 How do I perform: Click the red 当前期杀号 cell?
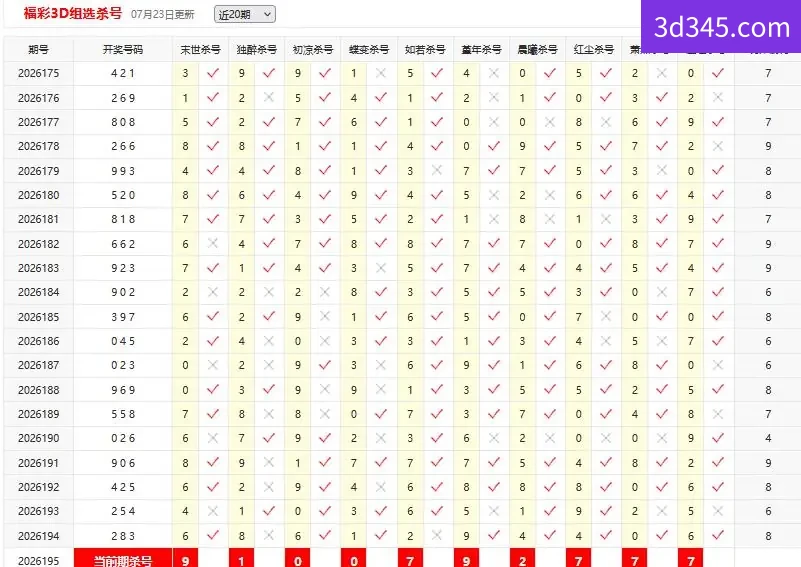(123, 558)
